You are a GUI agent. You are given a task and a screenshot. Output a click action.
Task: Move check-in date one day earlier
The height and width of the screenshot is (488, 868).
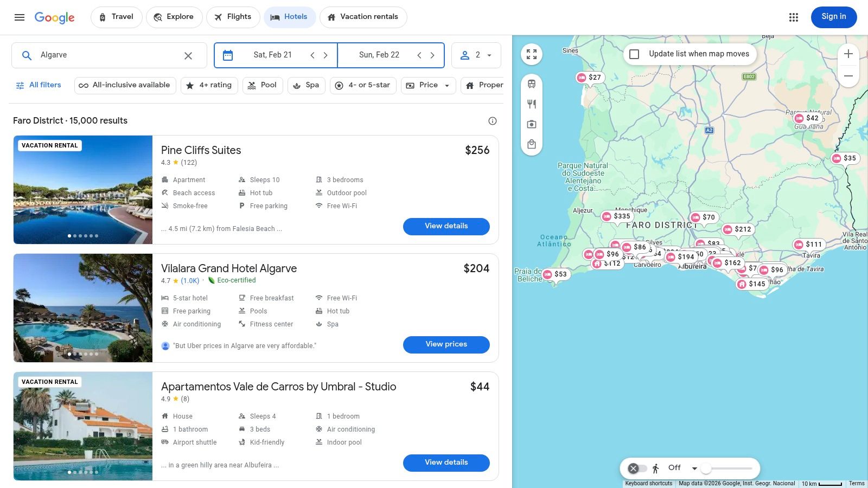click(x=312, y=55)
